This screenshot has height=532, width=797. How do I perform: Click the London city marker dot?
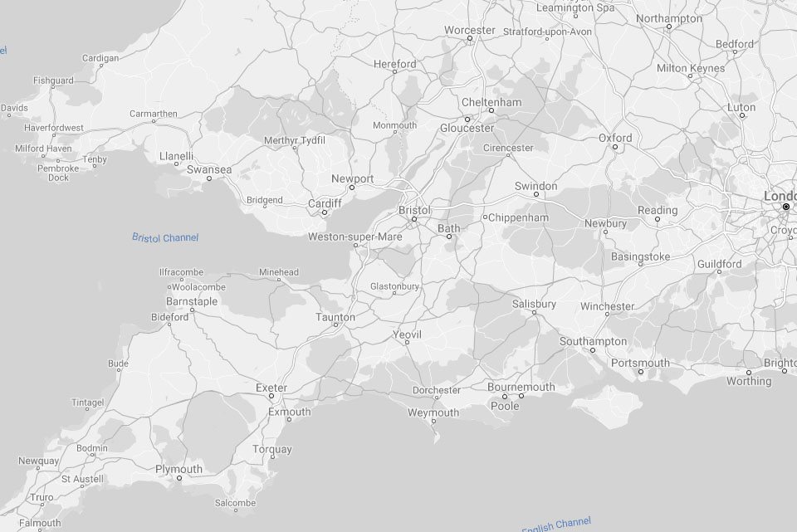point(785,207)
